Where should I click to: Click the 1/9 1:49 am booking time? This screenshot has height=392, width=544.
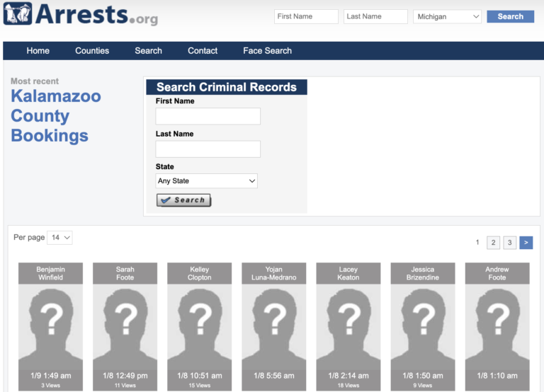[51, 376]
